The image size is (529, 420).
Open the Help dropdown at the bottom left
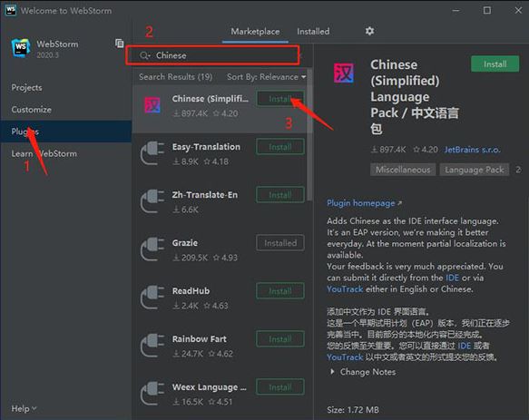(24, 409)
